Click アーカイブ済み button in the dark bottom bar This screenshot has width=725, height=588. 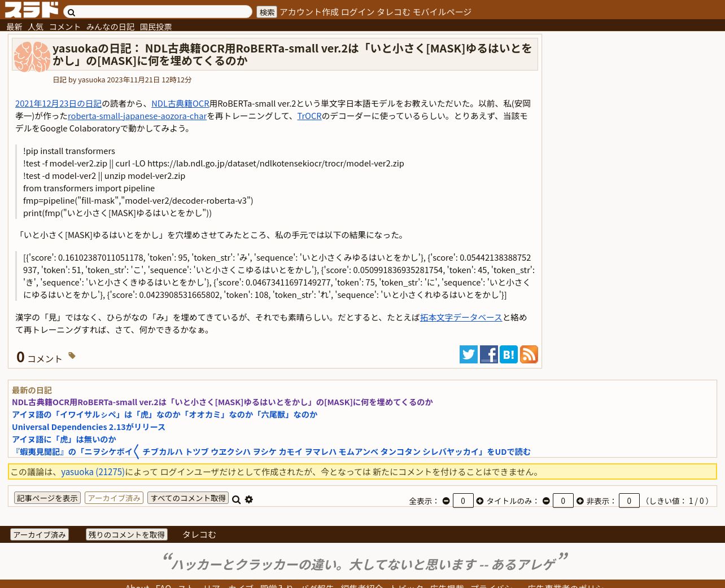pyautogui.click(x=40, y=534)
